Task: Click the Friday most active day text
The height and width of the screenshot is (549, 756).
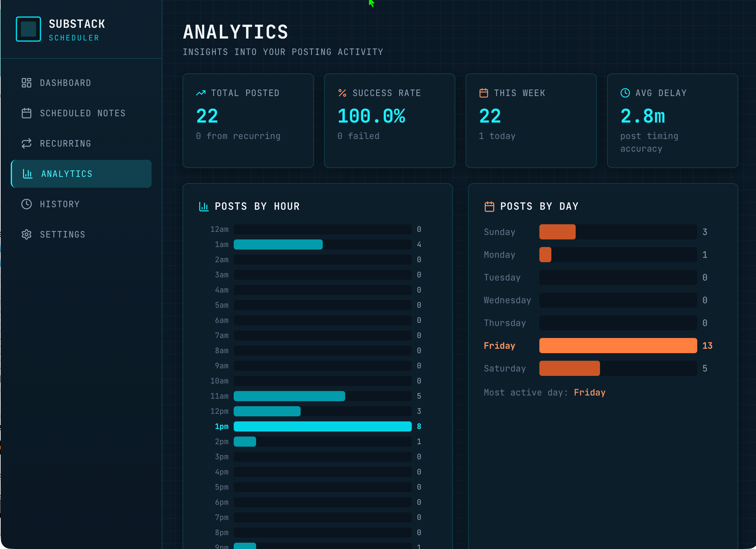Action: pyautogui.click(x=589, y=392)
